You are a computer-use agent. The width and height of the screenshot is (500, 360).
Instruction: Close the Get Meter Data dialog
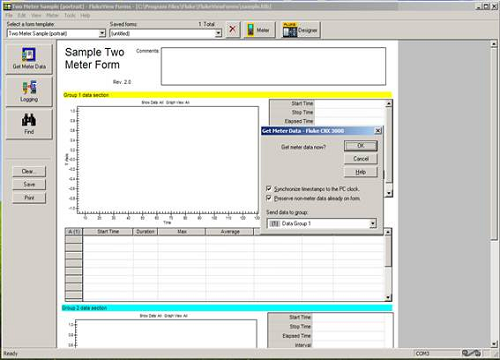click(x=378, y=131)
